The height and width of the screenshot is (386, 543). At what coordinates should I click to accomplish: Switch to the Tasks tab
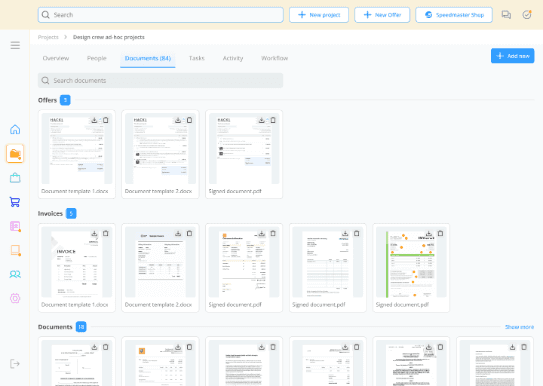click(197, 58)
